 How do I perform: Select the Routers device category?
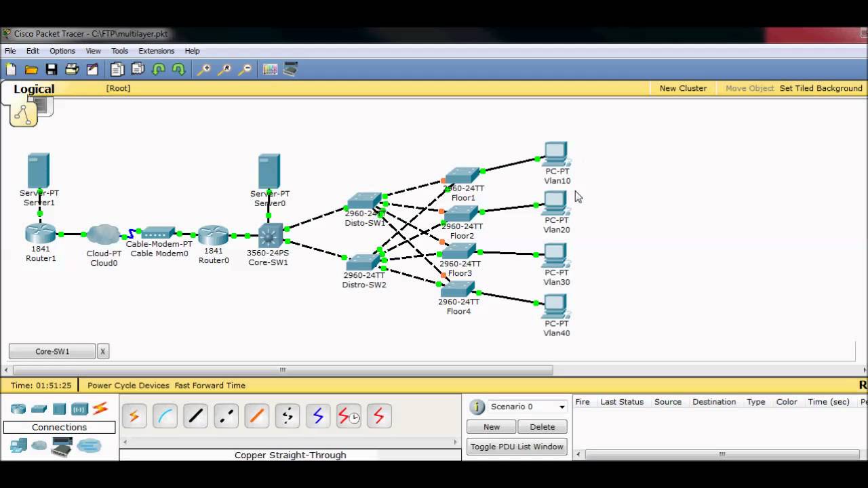point(18,409)
